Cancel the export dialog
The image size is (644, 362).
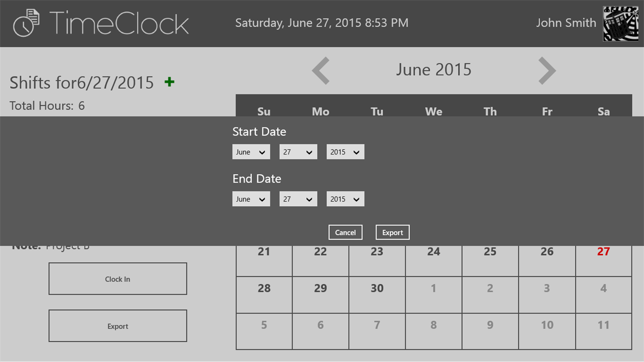click(x=345, y=232)
